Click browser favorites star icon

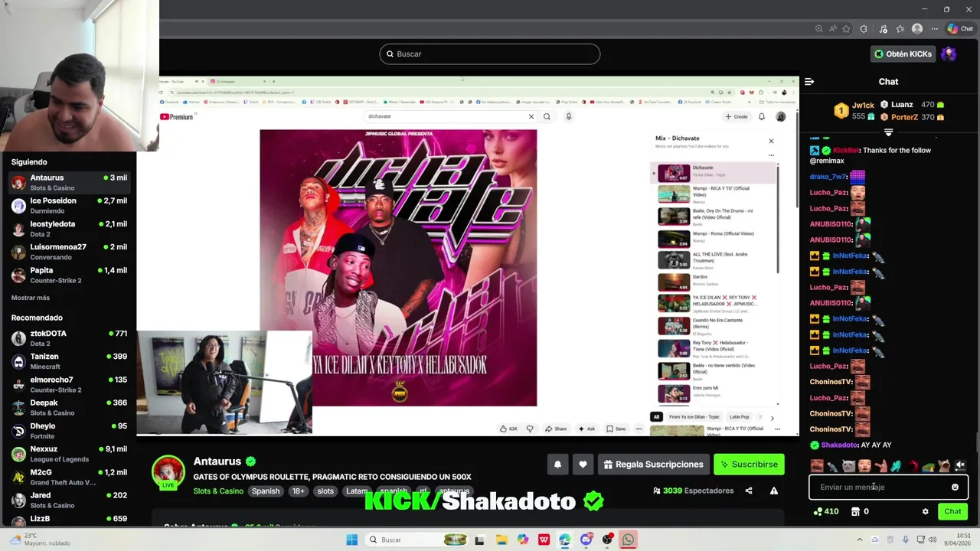[846, 29]
